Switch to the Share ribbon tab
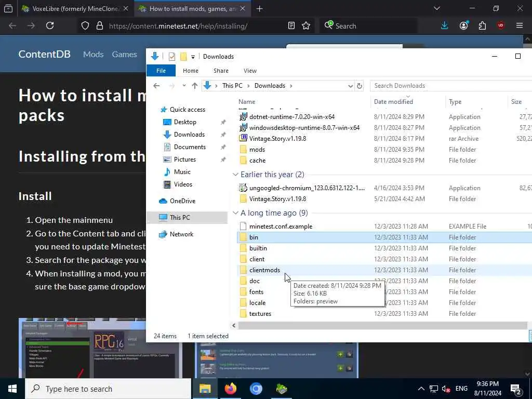The image size is (532, 399). (221, 71)
